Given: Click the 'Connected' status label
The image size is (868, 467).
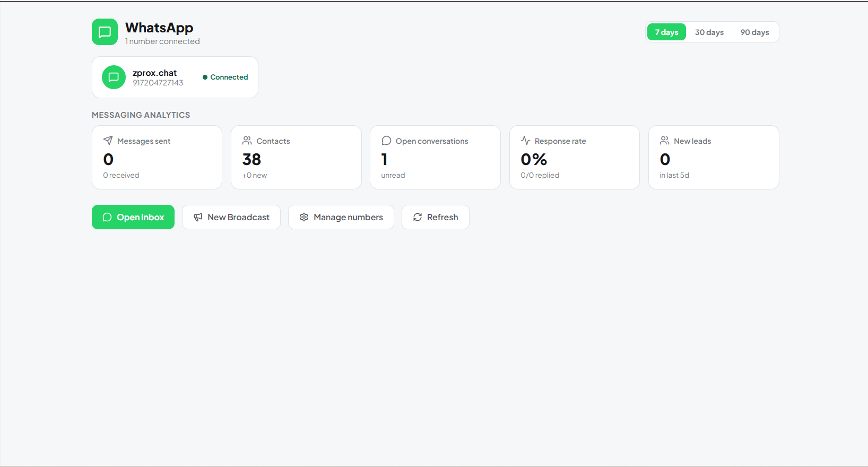Looking at the screenshot, I should pyautogui.click(x=229, y=77).
